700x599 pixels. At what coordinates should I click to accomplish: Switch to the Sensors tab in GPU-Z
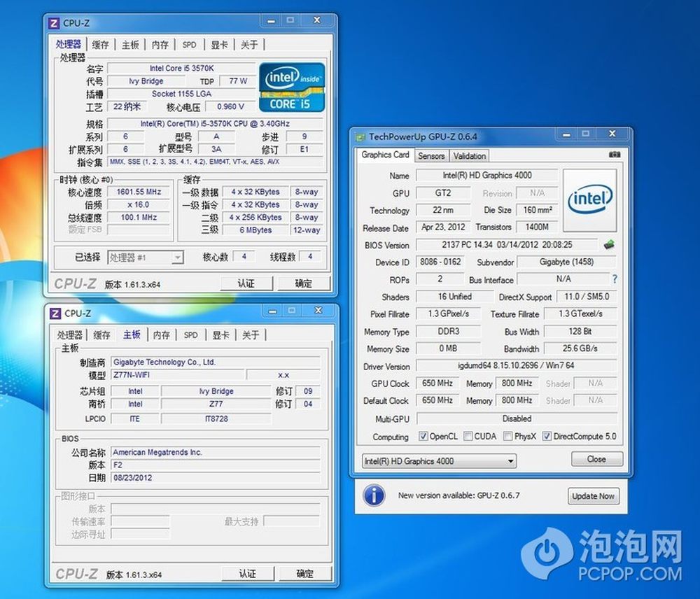[431, 156]
